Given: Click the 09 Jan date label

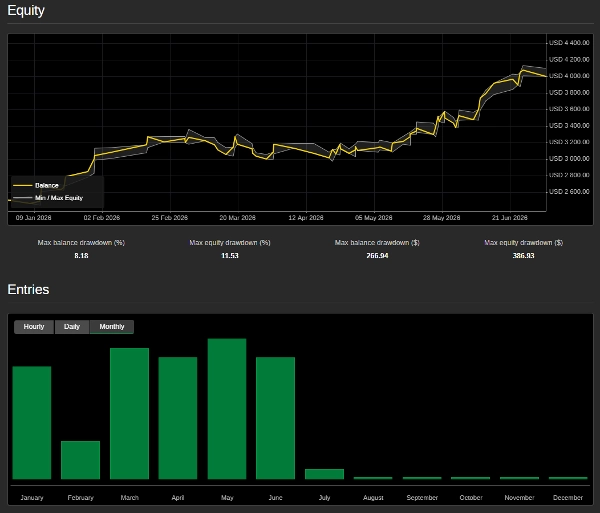Looking at the screenshot, I should [x=33, y=218].
